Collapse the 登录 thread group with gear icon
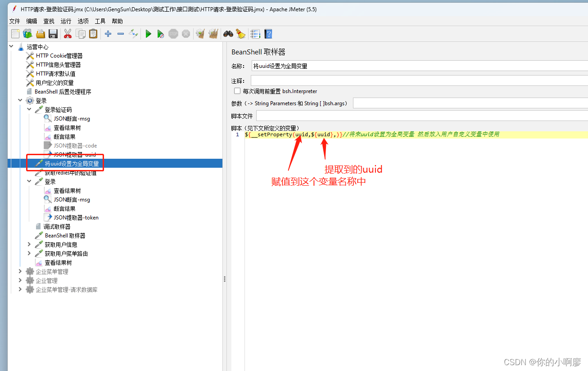This screenshot has height=371, width=588. (20, 101)
